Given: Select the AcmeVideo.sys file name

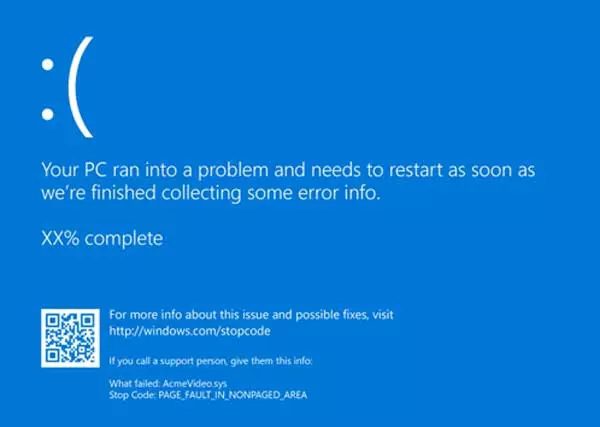Looking at the screenshot, I should 195,383.
